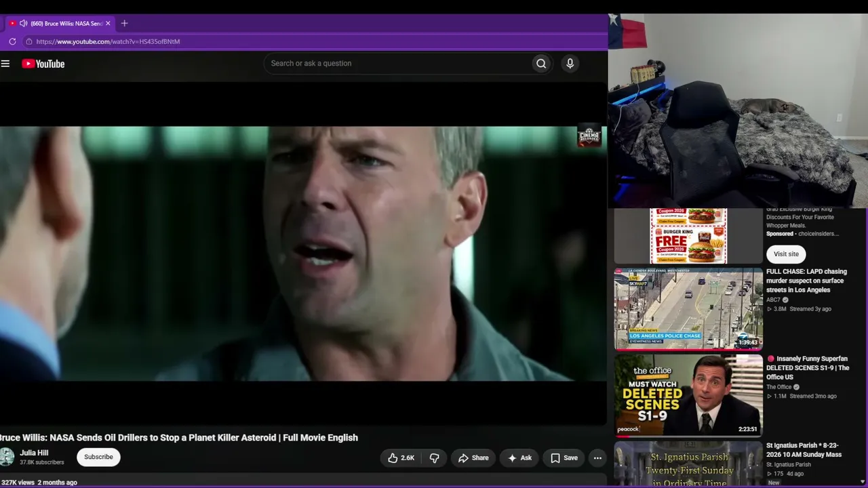Image resolution: width=868 pixels, height=488 pixels.
Task: Open The Office deleted scenes thumbnail
Action: click(688, 395)
